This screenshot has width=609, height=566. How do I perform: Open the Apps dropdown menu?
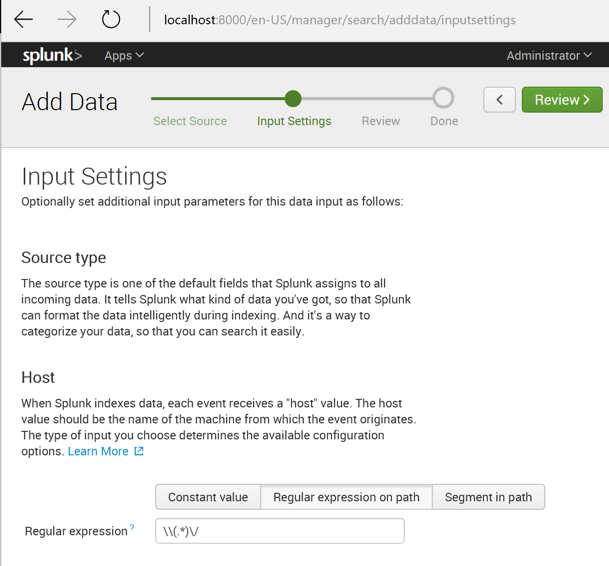point(124,55)
